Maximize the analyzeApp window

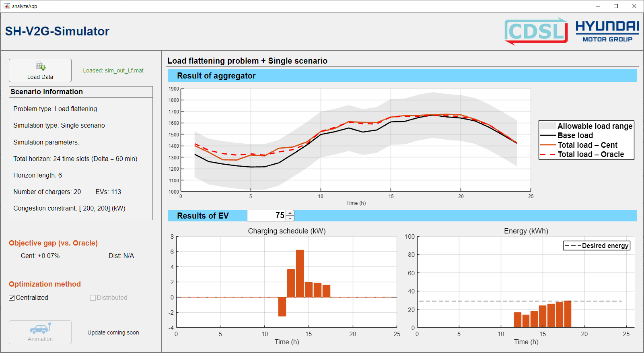coord(615,6)
